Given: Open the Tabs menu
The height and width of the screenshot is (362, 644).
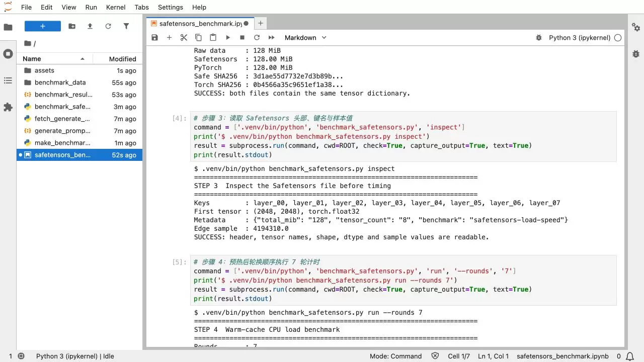Looking at the screenshot, I should point(142,7).
